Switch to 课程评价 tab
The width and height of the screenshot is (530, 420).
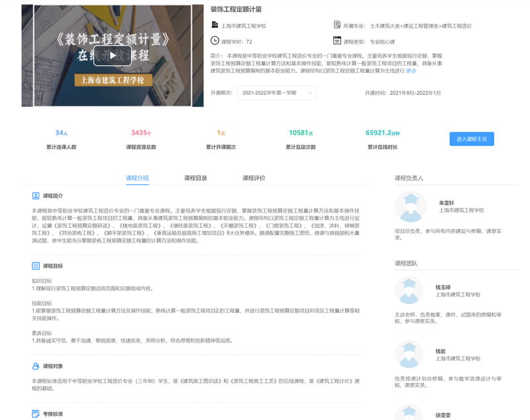(254, 178)
